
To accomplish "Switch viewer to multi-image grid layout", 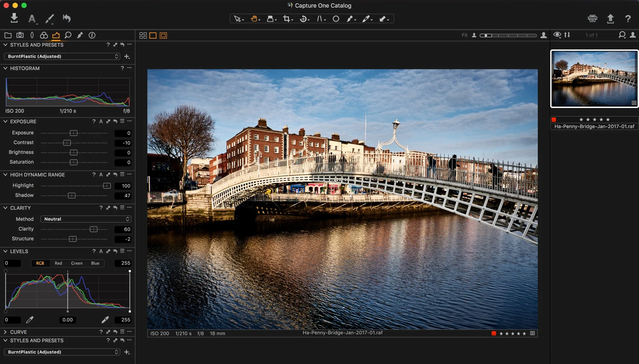I will (x=143, y=35).
